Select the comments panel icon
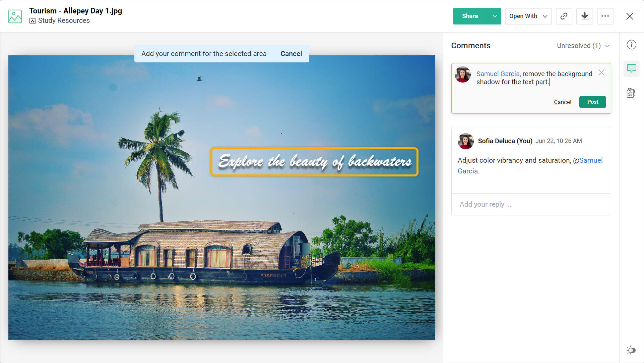 click(x=632, y=69)
